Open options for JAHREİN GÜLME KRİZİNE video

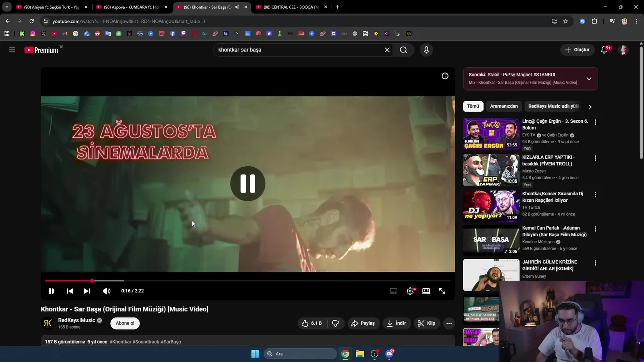point(595,263)
